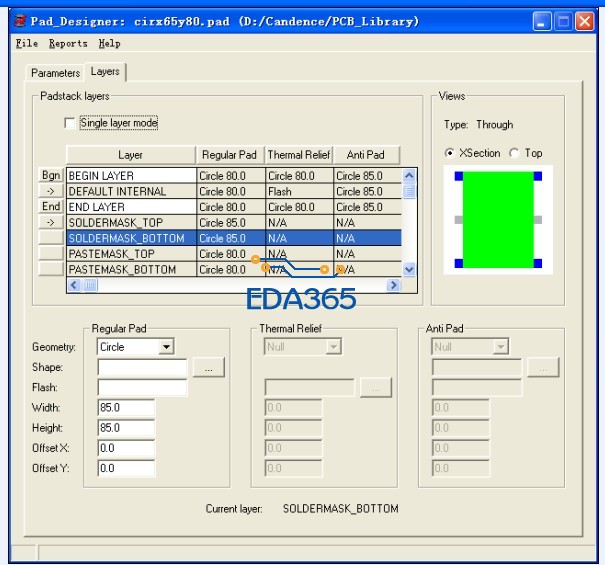Image resolution: width=605 pixels, height=565 pixels.
Task: Click the layer list scroll left arrow
Action: pos(74,285)
